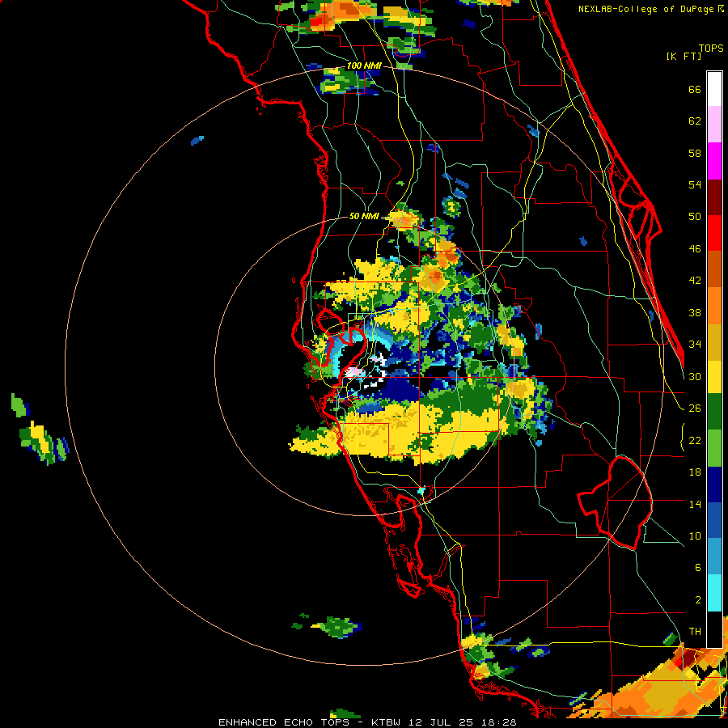Click the 50 NMI range ring label
The width and height of the screenshot is (728, 728).
(363, 216)
